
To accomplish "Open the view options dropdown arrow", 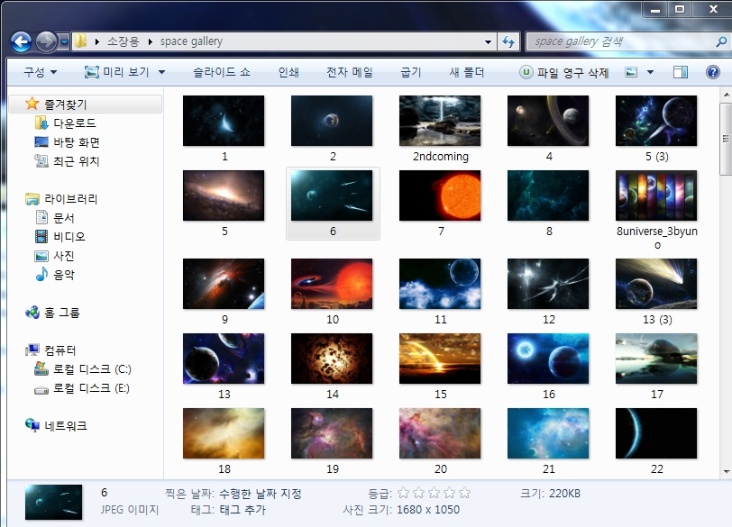I will (x=650, y=73).
